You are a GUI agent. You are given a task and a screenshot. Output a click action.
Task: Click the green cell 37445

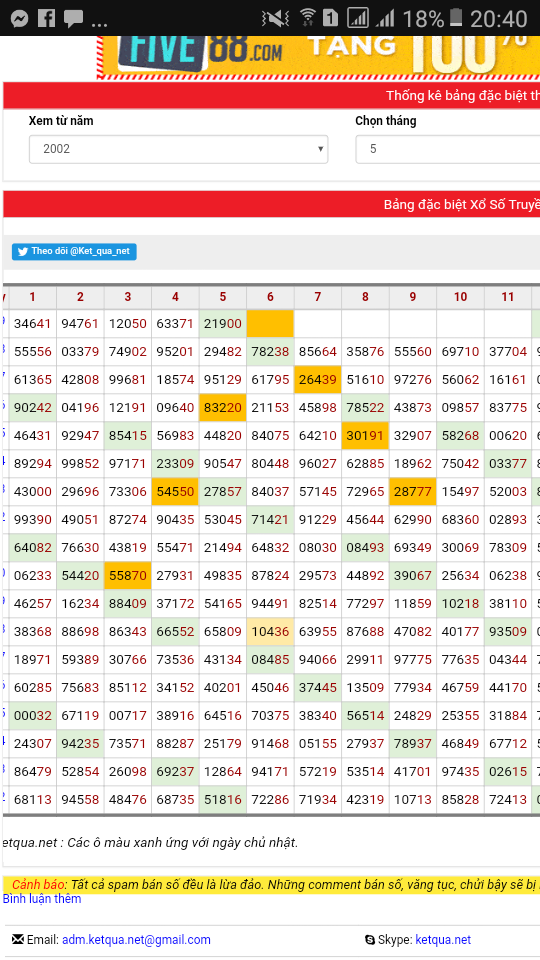click(x=318, y=688)
